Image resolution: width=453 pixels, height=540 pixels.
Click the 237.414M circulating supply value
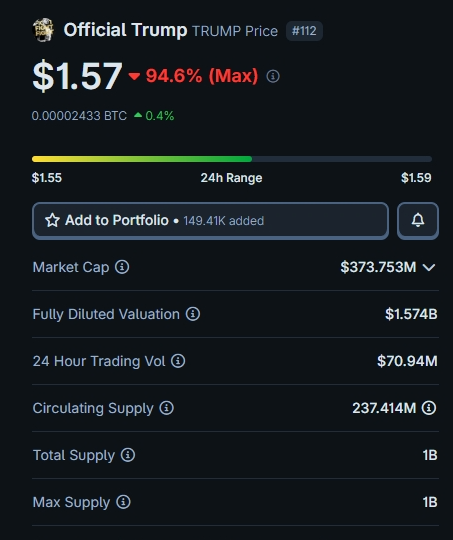coord(384,408)
